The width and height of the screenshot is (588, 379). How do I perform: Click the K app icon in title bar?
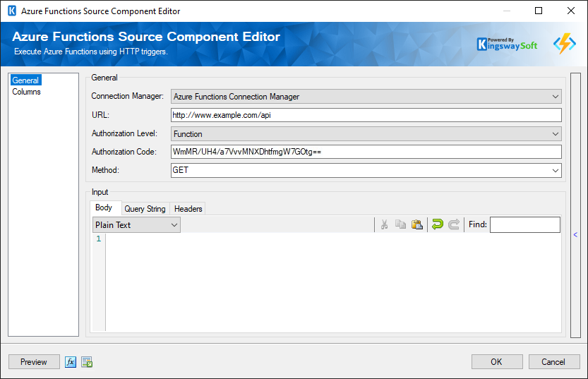click(12, 11)
